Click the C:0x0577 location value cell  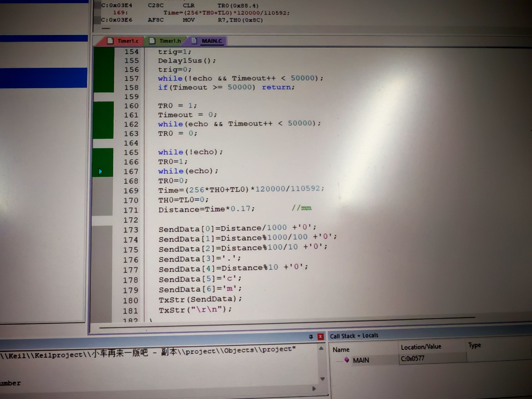pos(412,359)
